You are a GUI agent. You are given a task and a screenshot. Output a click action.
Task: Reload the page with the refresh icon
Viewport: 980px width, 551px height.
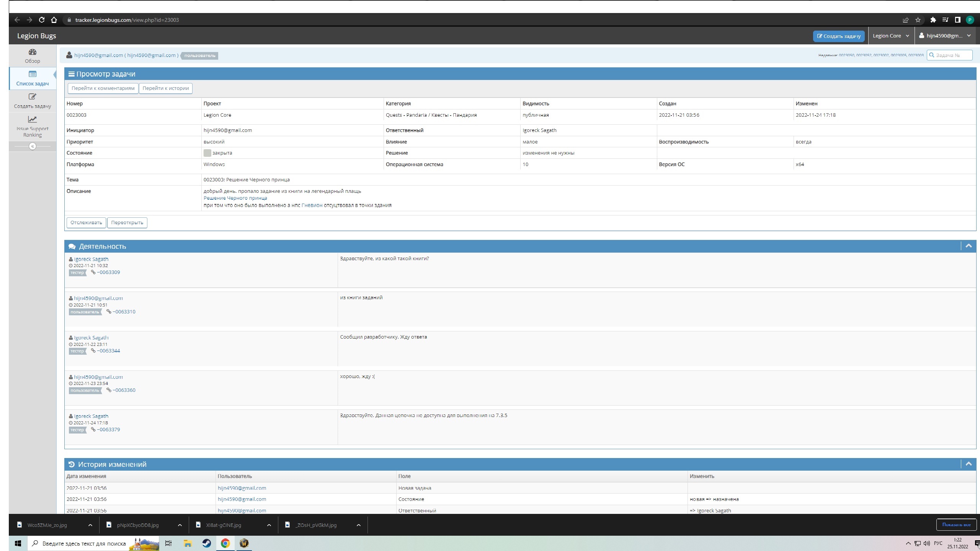pyautogui.click(x=42, y=20)
